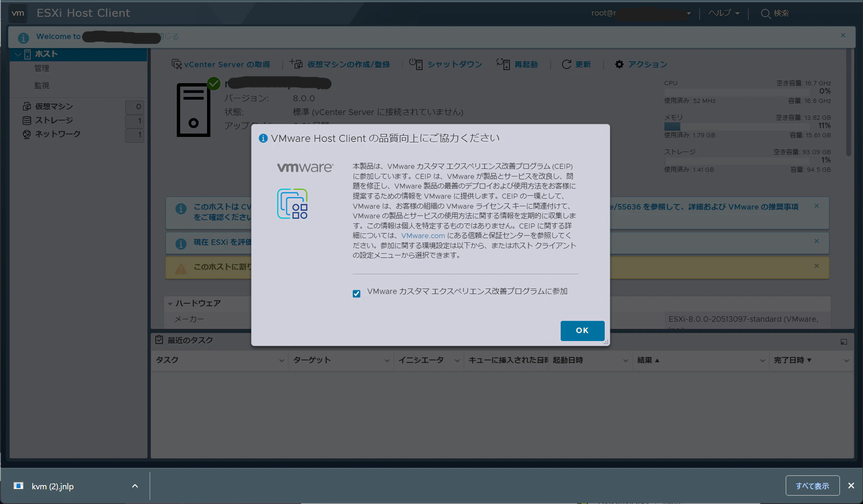
Task: Select 管理 in the navigator
Action: (42, 68)
